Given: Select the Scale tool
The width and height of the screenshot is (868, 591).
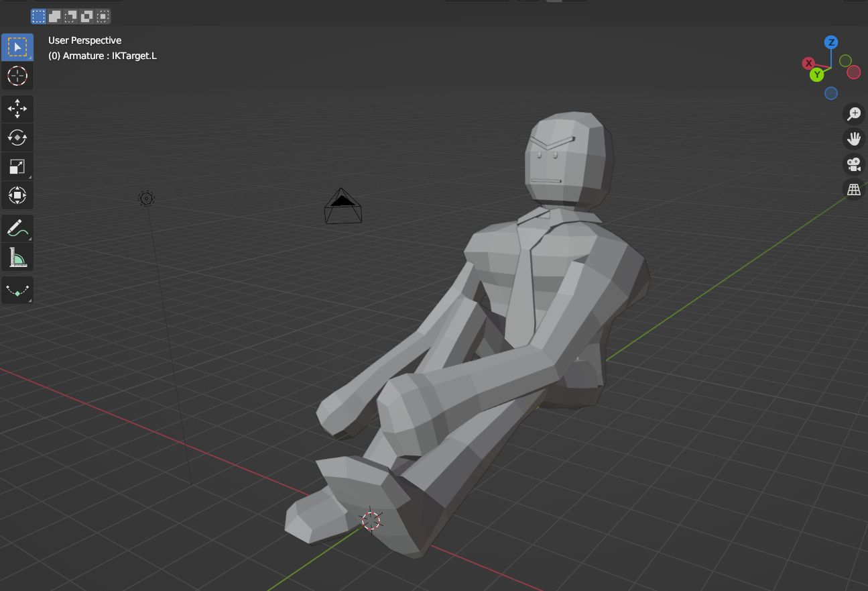Looking at the screenshot, I should [17, 166].
